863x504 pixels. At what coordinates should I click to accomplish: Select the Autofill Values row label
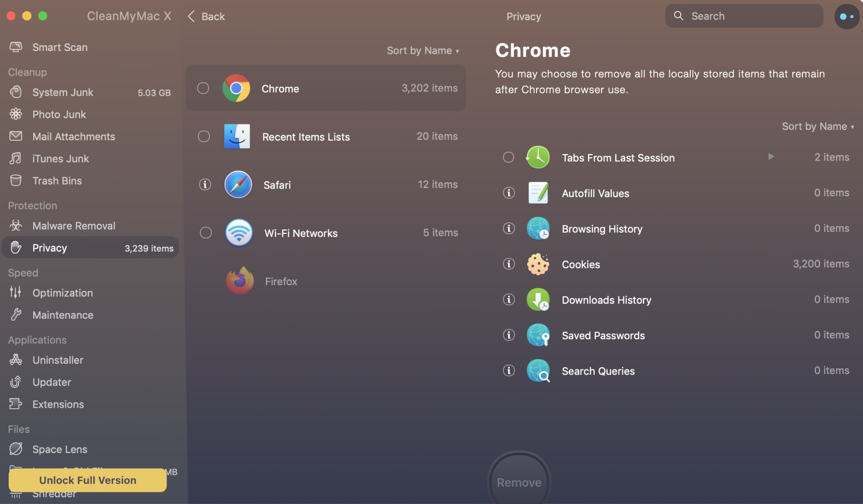click(x=595, y=193)
